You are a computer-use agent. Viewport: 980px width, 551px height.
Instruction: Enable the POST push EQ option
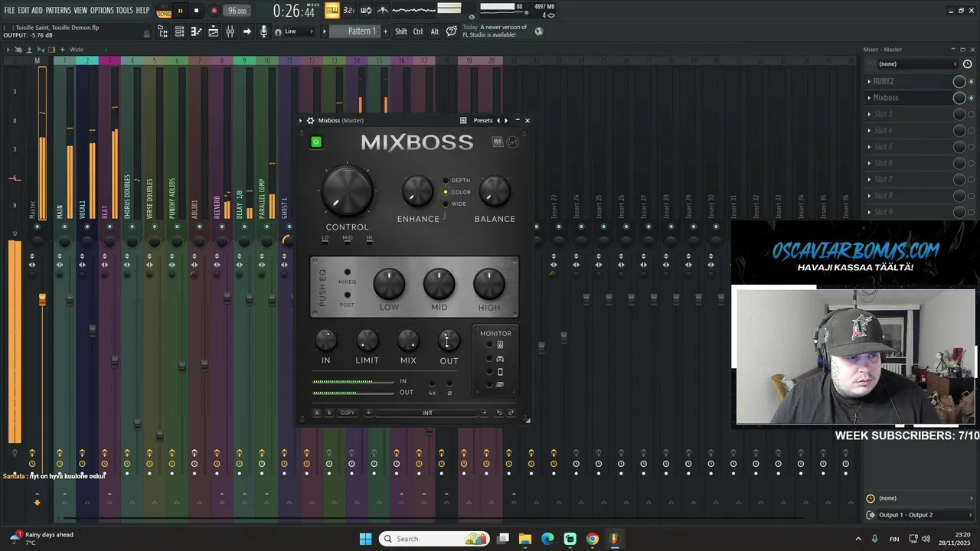coord(347,295)
